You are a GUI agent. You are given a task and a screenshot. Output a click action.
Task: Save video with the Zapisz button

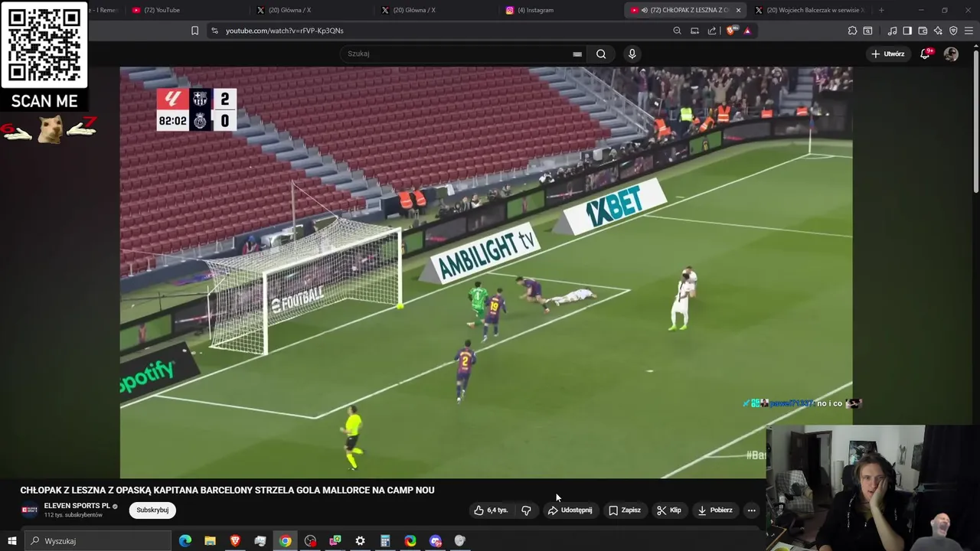point(624,510)
